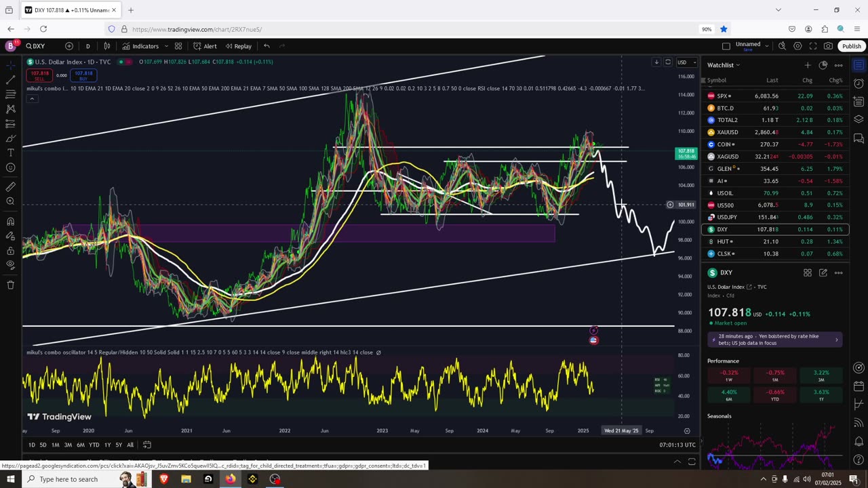Open watchlist more options menu

(839, 65)
